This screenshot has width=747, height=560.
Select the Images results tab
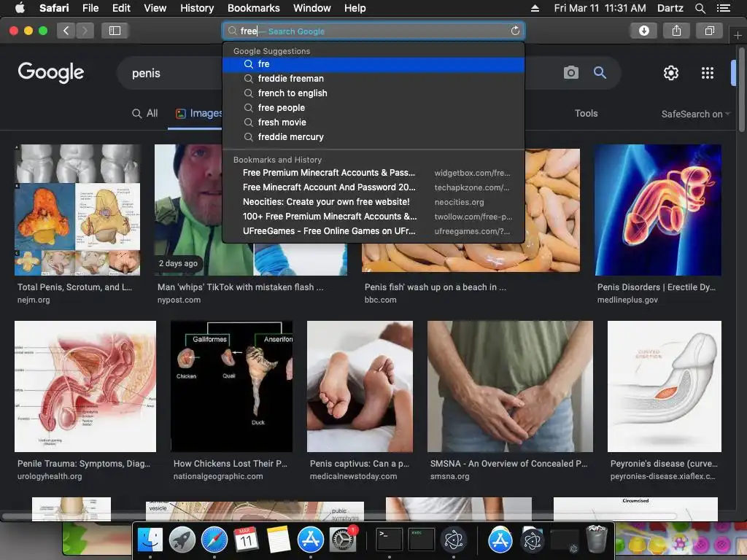click(198, 113)
